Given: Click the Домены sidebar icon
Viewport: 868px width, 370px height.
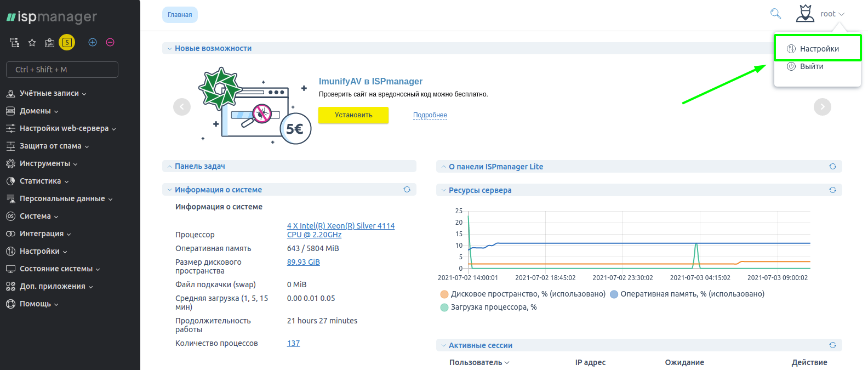Looking at the screenshot, I should (10, 111).
